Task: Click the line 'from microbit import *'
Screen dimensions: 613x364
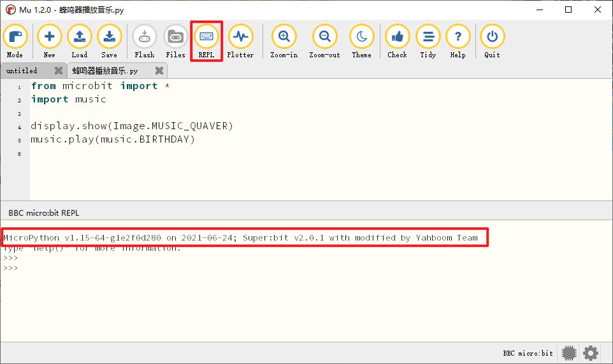Action: (x=100, y=86)
